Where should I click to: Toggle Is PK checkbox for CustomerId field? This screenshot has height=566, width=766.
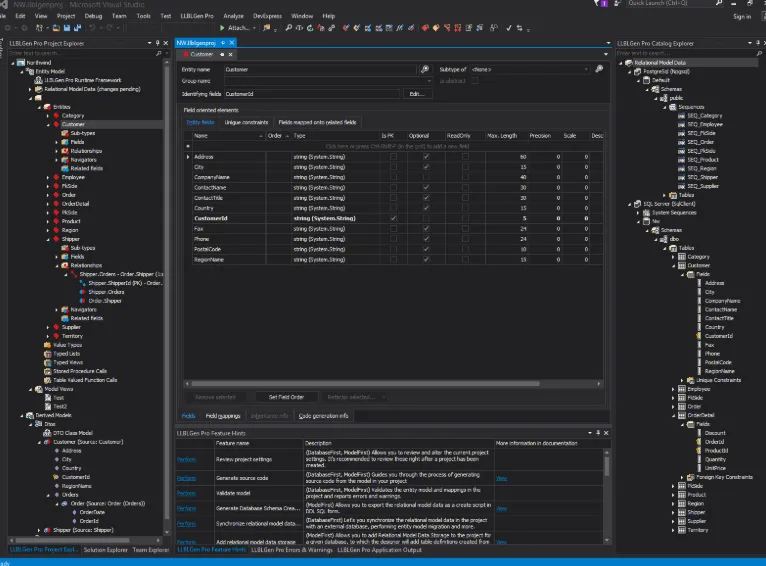(x=393, y=218)
